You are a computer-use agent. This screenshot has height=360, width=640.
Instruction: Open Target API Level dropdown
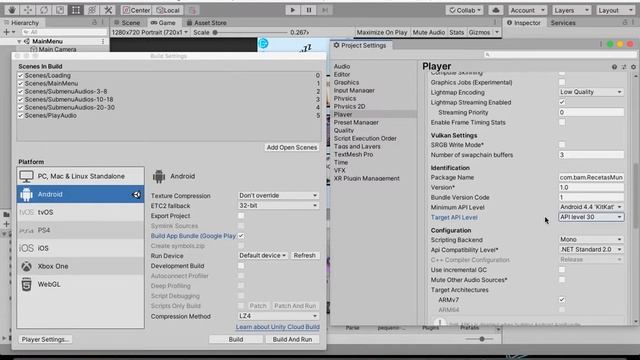point(591,217)
